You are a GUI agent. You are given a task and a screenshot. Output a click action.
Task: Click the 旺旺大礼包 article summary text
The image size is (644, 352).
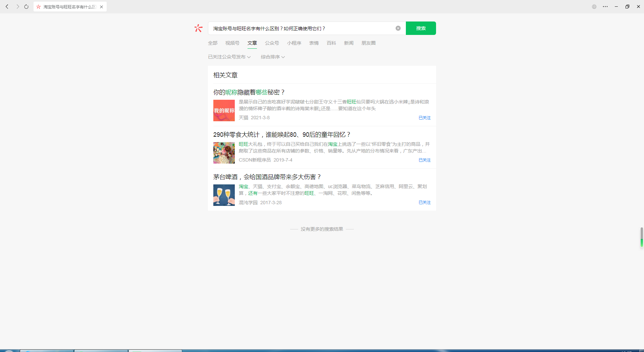tap(334, 147)
